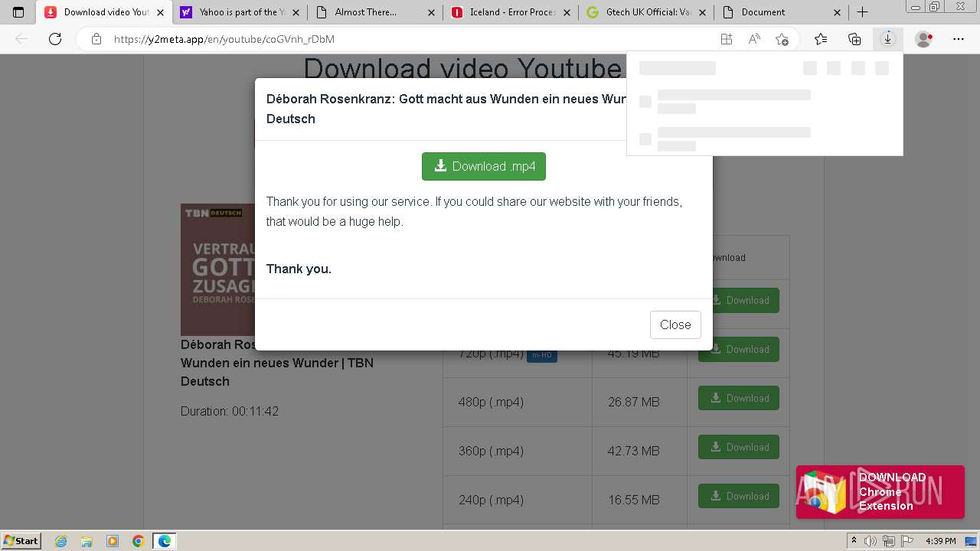This screenshot has width=980, height=551.
Task: Open the volume speaker tray icon
Action: click(x=871, y=541)
